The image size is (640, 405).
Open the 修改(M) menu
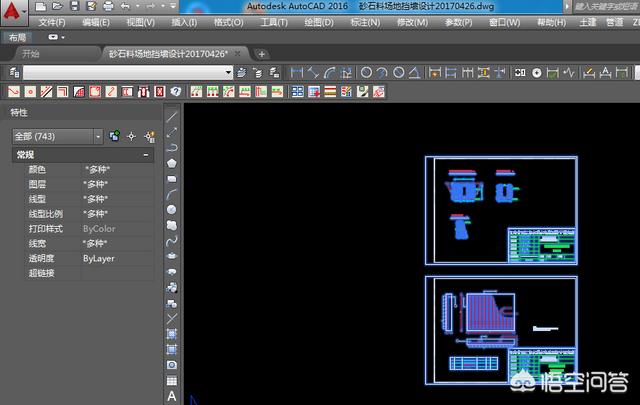pos(412,21)
